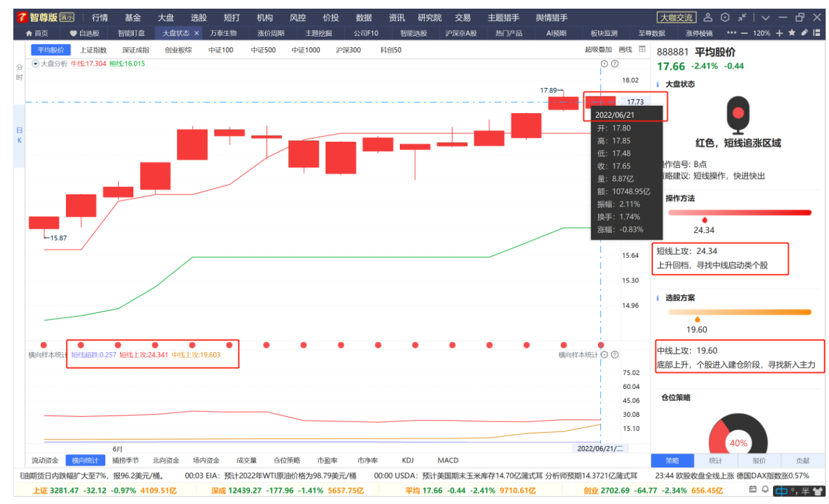Switch right panel to 贡献 tab
Viewport: 829px width, 504px height.
(803, 460)
